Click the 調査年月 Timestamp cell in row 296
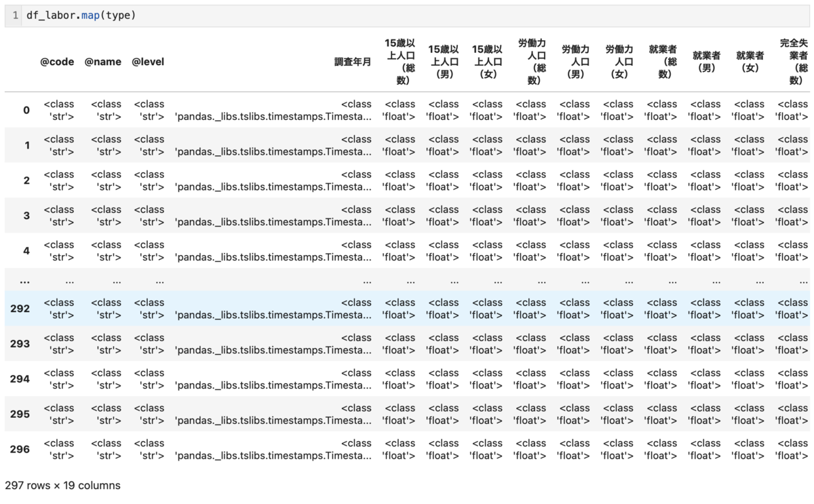814x504 pixels. coord(273,450)
